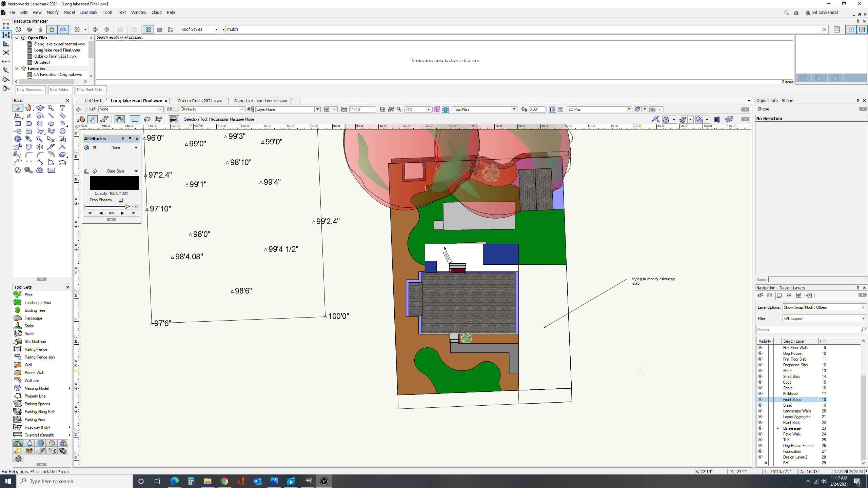The height and width of the screenshot is (488, 868).
Task: Click the New Folder button
Action: (x=60, y=90)
